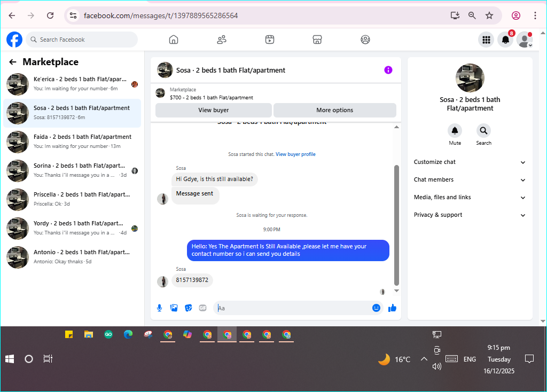The width and height of the screenshot is (547, 392).
Task: Reload the page
Action: tap(50, 15)
